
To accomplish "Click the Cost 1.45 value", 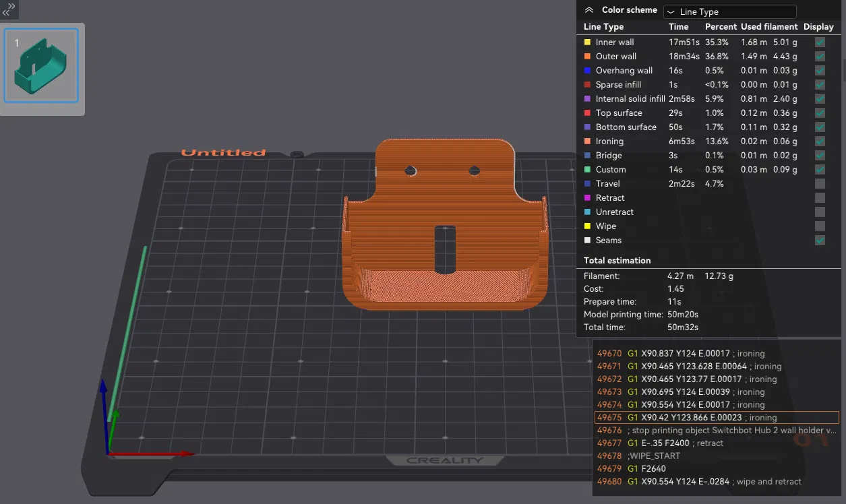I will click(x=675, y=288).
